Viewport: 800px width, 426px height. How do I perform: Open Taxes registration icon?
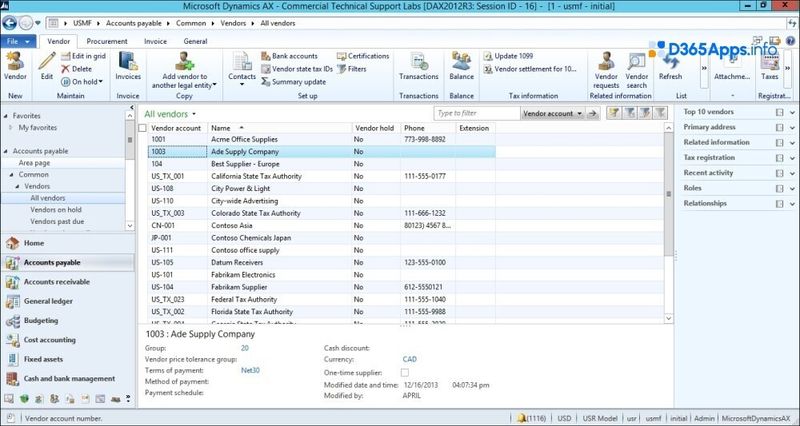[769, 66]
